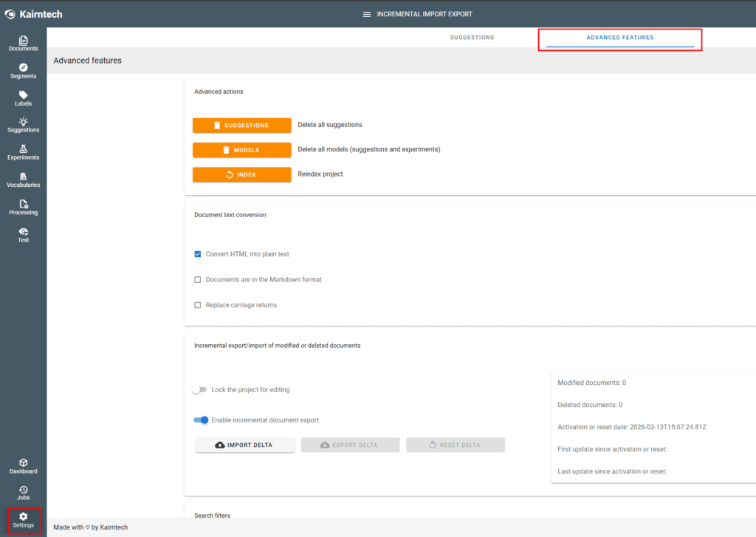Toggle Lock the project for editing
Screen dimensions: 756x537
[x=199, y=390]
